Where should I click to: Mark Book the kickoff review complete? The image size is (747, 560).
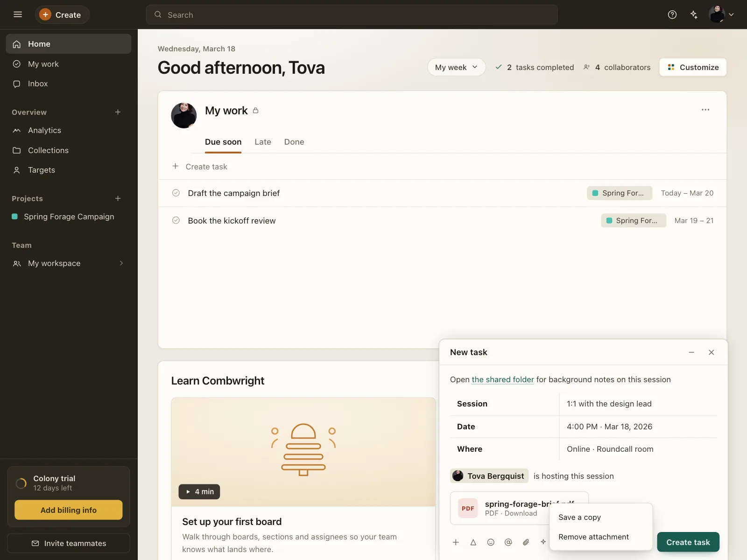[x=176, y=220]
